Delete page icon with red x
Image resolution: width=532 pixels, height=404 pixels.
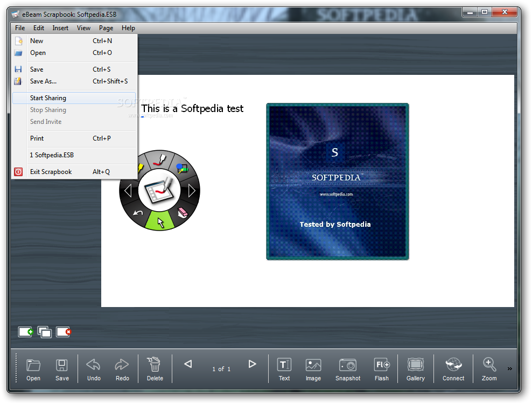pos(64,332)
